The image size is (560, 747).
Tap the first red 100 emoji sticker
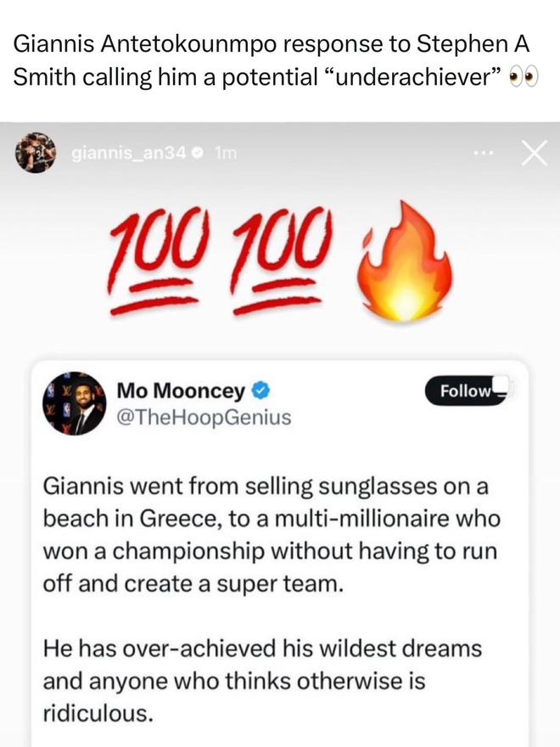coord(162,257)
